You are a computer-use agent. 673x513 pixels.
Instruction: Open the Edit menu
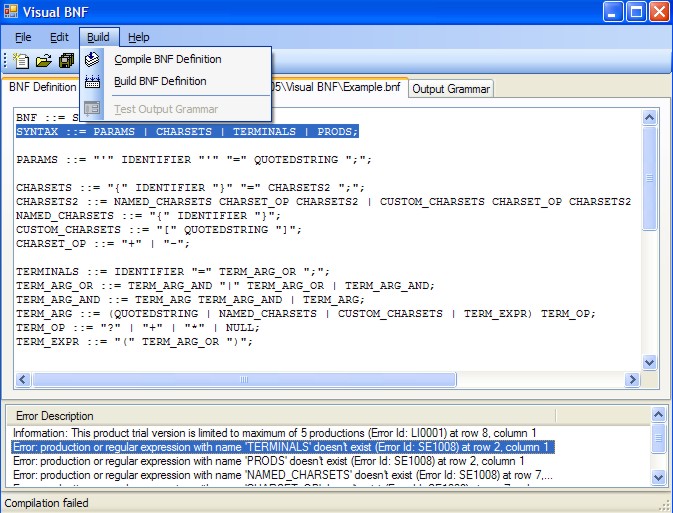[x=59, y=37]
